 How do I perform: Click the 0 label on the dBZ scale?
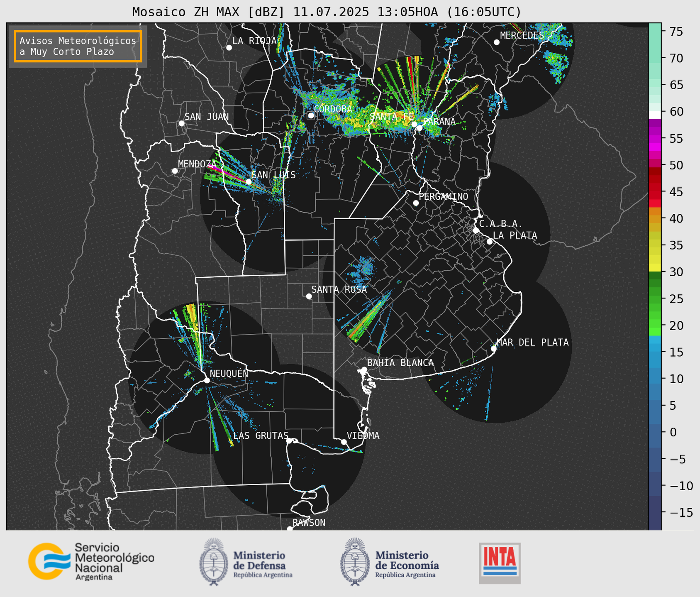(x=673, y=432)
